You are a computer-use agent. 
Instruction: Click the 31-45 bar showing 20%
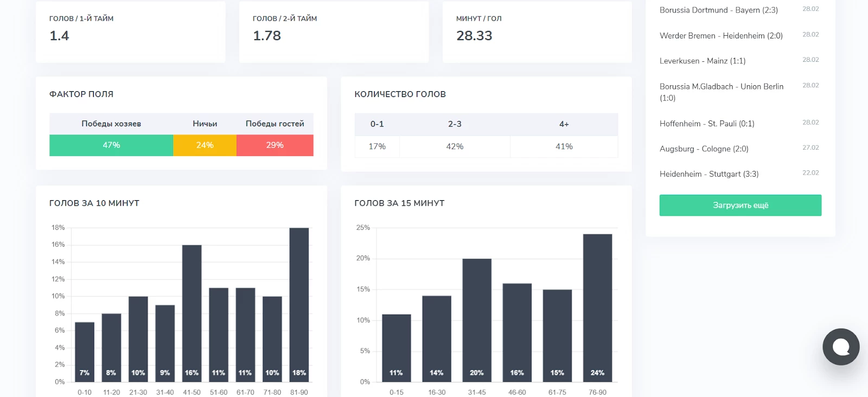point(477,320)
